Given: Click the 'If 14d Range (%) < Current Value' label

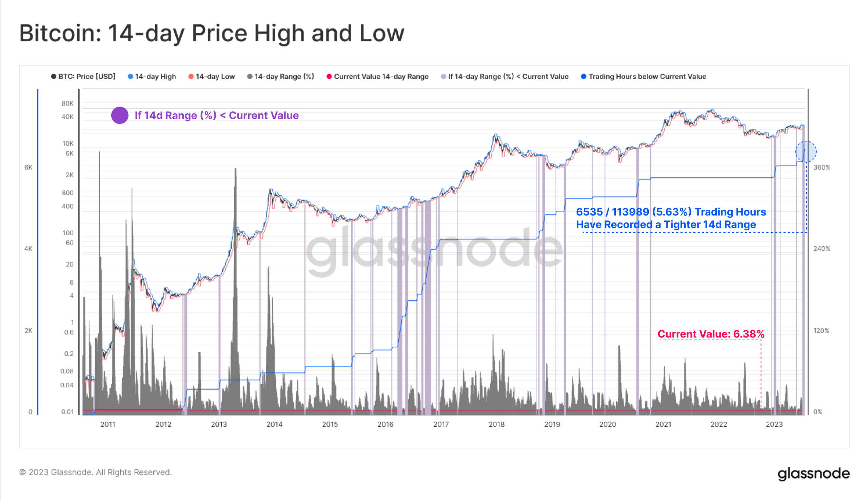Looking at the screenshot, I should point(217,115).
